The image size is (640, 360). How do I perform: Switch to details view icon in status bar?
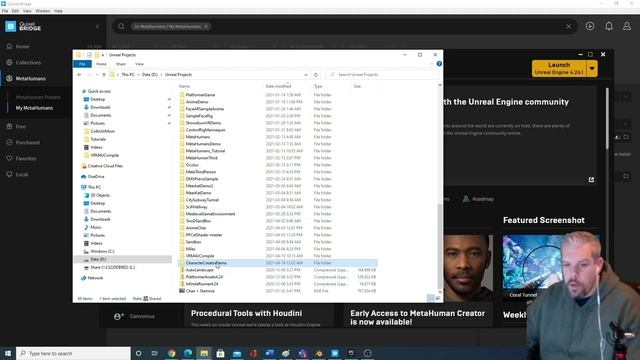coord(431,298)
